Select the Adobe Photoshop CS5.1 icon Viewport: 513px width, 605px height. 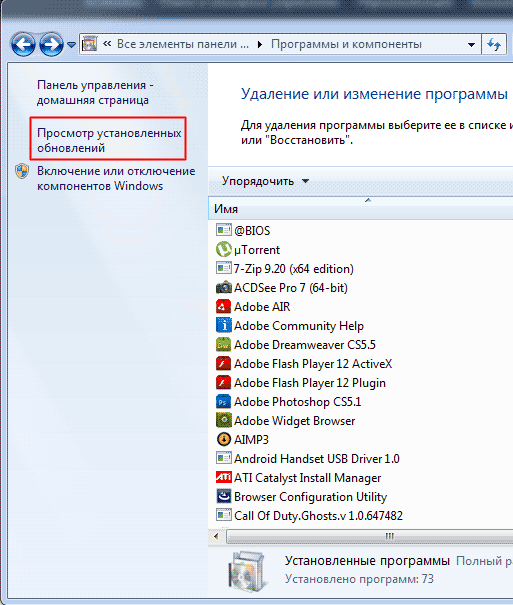(223, 402)
